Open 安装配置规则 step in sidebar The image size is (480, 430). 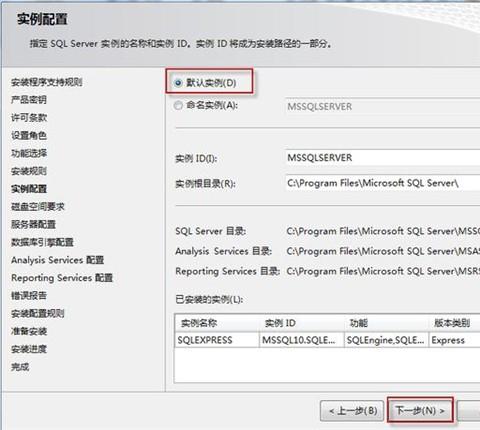pos(38,313)
